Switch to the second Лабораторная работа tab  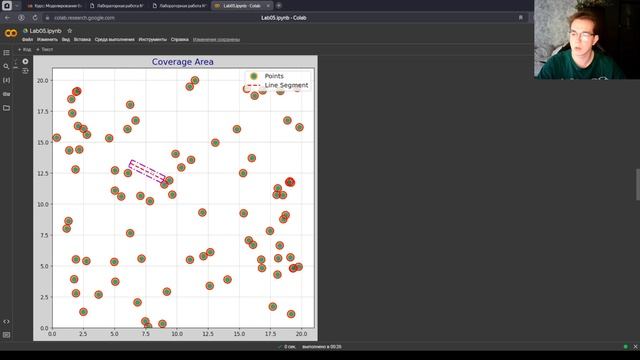(179, 6)
